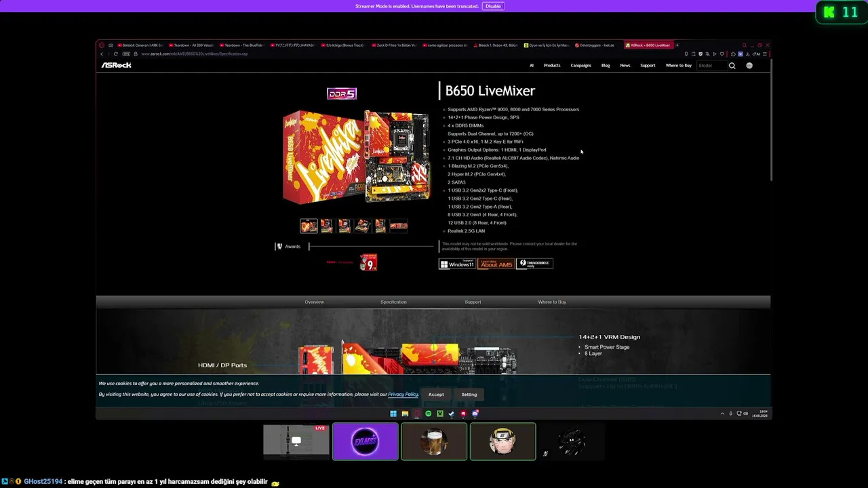
Task: Select the Naruto avatar participant tile
Action: (x=502, y=442)
